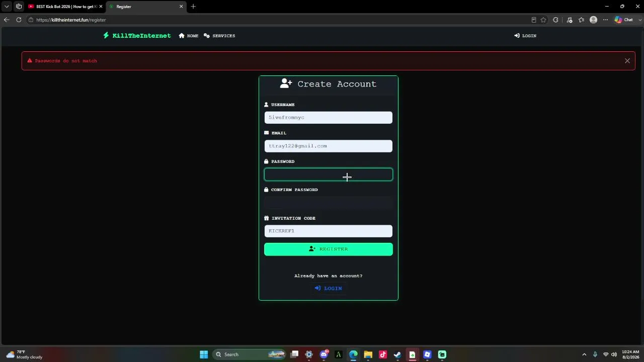Image resolution: width=644 pixels, height=362 pixels.
Task: Open the Settings gear on the taskbar
Action: [309, 354]
